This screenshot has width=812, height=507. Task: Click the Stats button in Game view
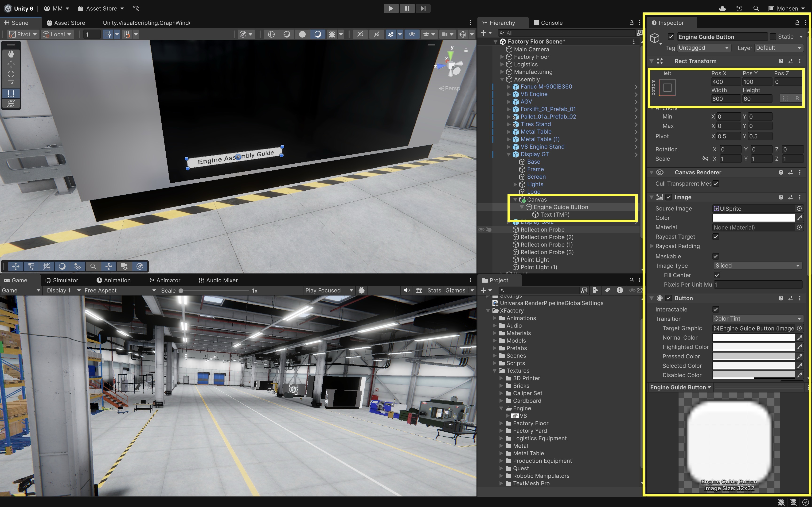[x=434, y=290]
